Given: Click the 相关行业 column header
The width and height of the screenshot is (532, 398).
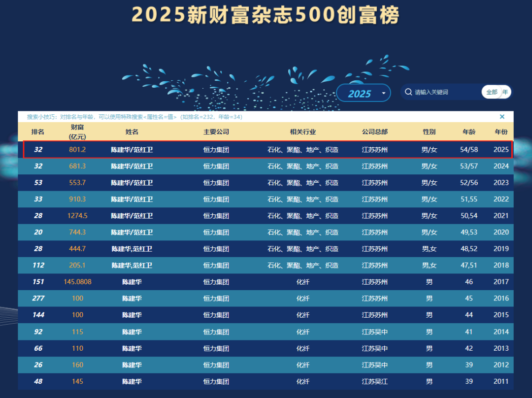Looking at the screenshot, I should pos(302,132).
